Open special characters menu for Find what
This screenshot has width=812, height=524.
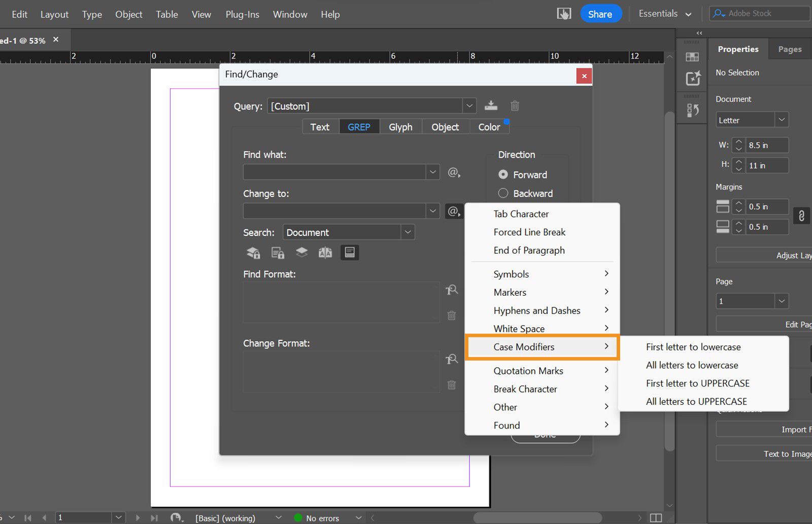tap(454, 172)
